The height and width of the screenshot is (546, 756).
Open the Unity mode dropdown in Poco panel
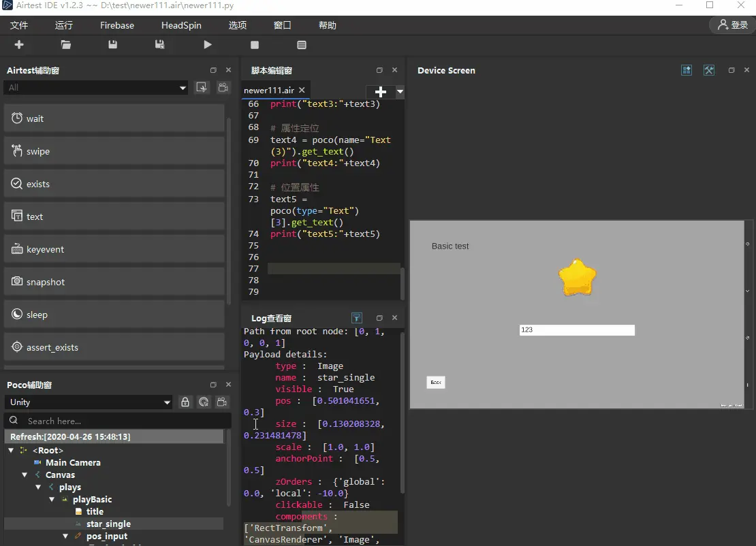(89, 402)
